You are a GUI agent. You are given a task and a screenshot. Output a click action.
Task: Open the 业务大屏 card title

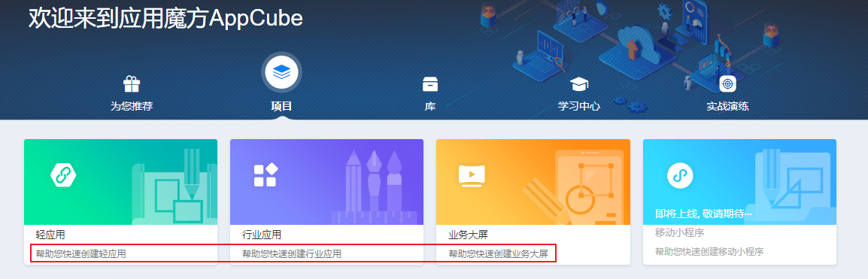click(468, 235)
